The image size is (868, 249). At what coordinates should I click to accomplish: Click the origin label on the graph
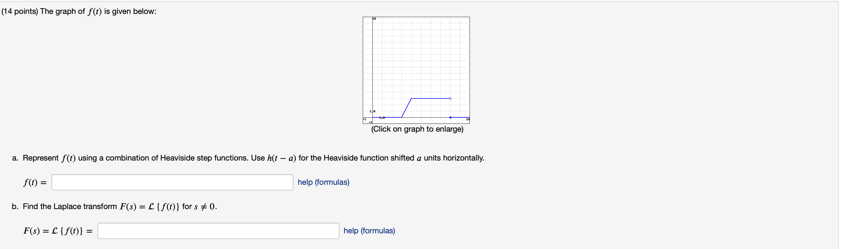click(382, 117)
